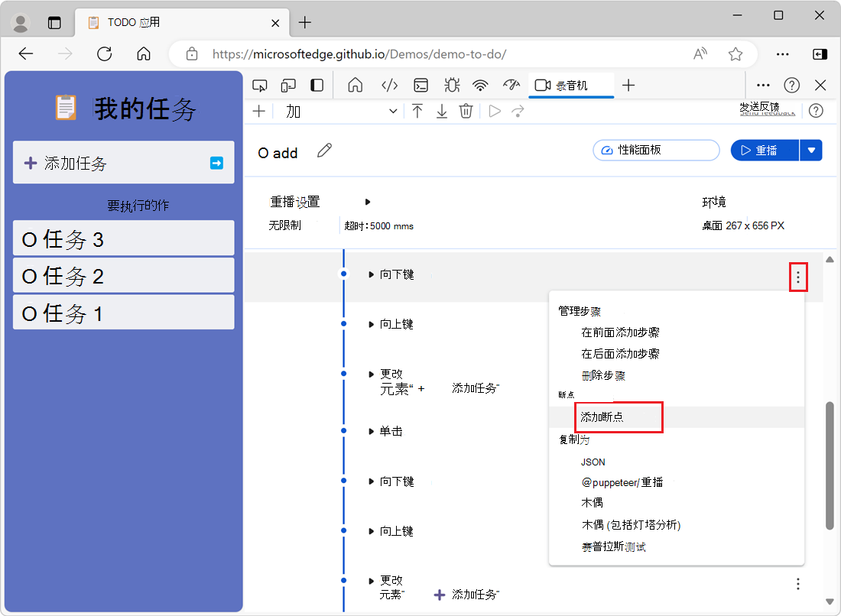Click the timeline dot for 单击 step
Viewport: 841px width, 616px height.
(344, 431)
